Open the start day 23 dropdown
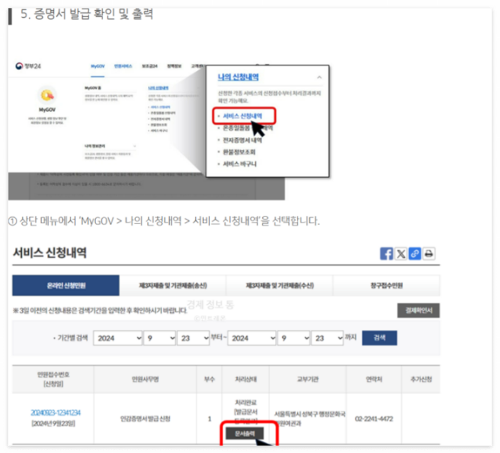 point(193,338)
